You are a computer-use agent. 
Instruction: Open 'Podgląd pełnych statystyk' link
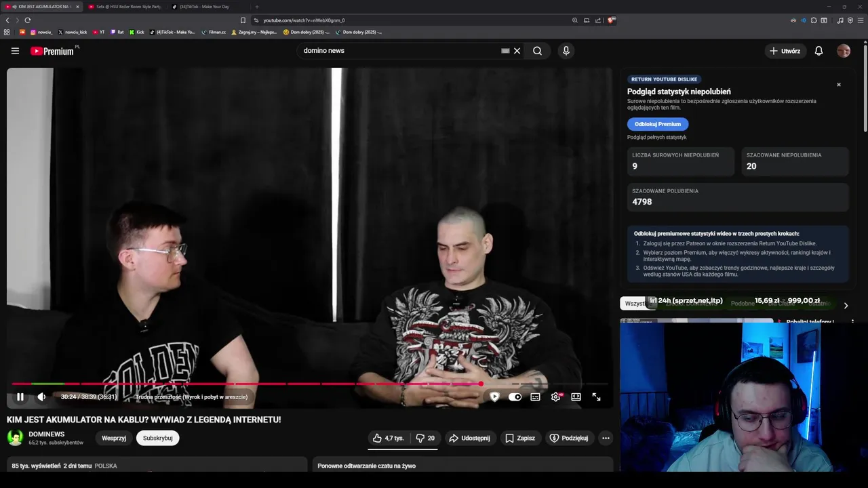point(656,138)
